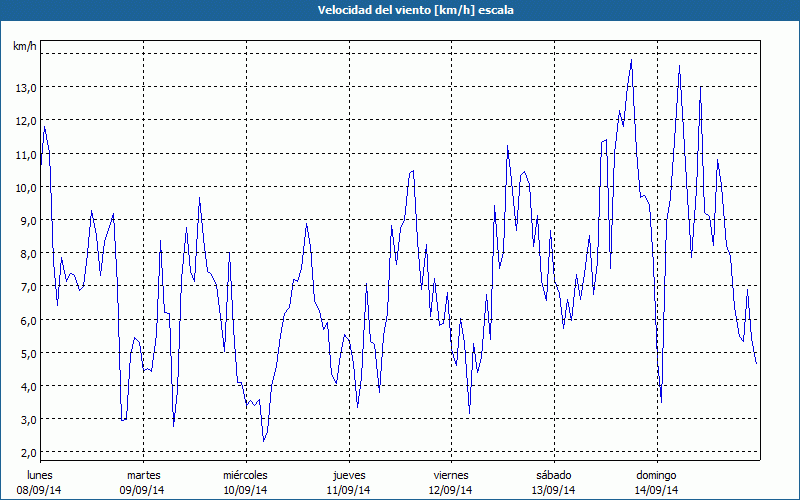Viewport: 800px width, 500px height.
Task: Click the 10/09/14 date label
Action: click(x=245, y=490)
